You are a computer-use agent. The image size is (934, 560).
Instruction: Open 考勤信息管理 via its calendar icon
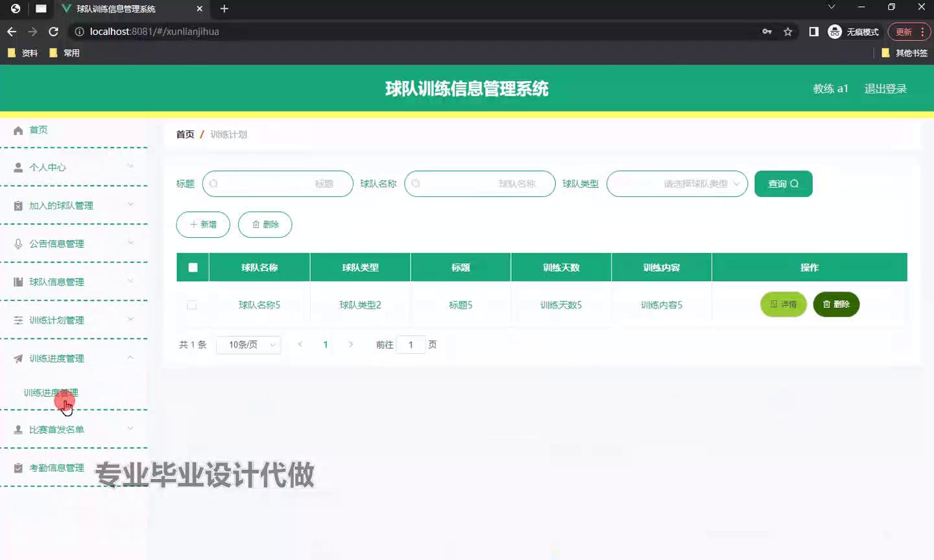[18, 467]
